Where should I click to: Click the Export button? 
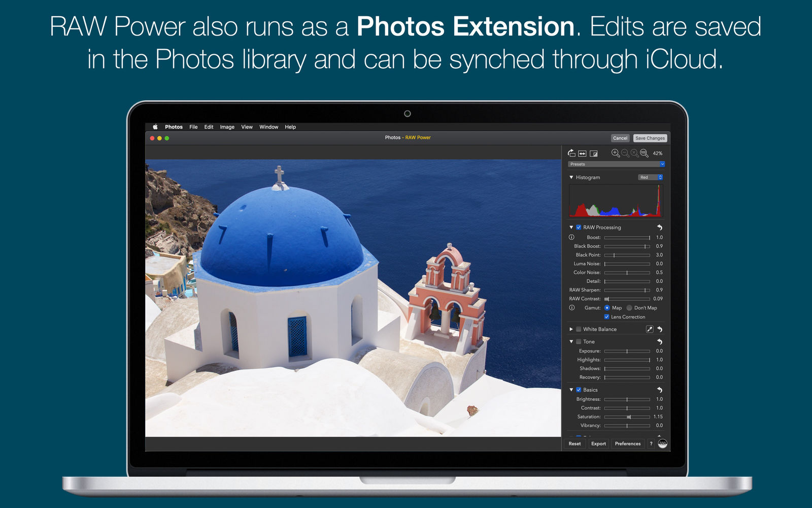(x=598, y=443)
